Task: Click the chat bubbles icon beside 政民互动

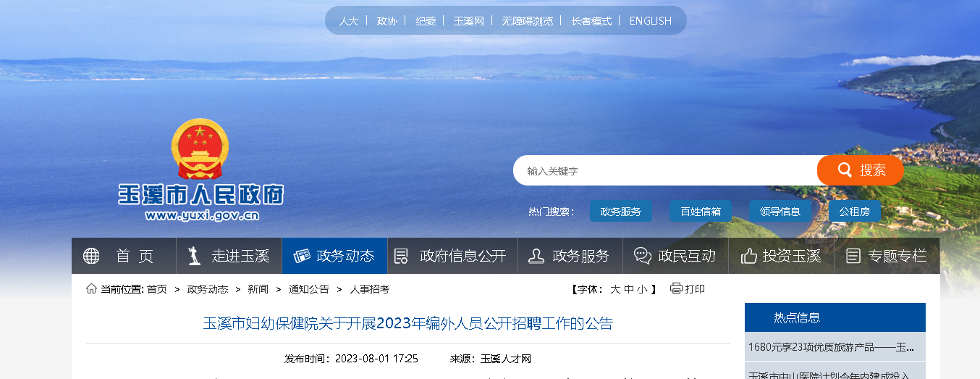Action: coord(643,256)
